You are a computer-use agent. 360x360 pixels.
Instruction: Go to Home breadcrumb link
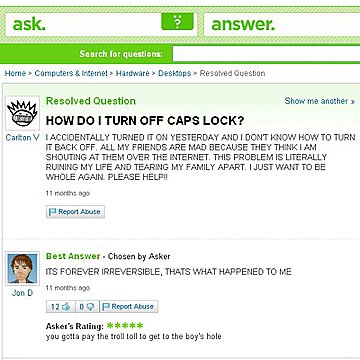click(15, 73)
